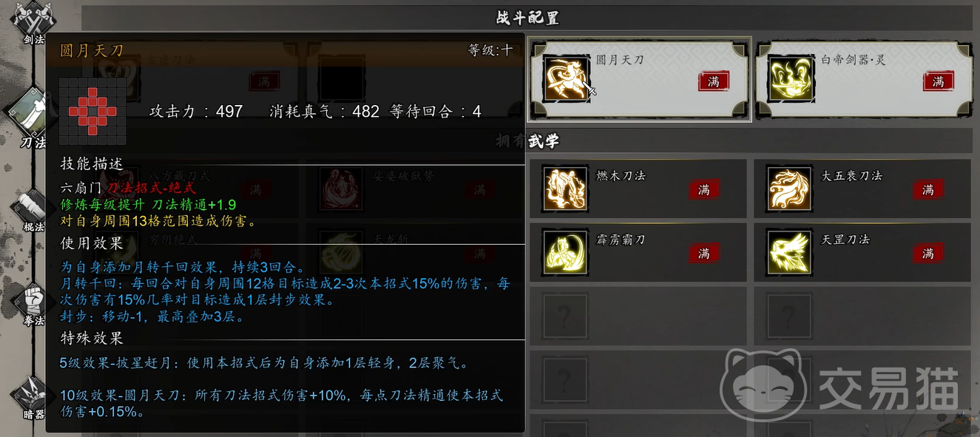Click the red 满 badge on 燃木刀法
Viewport: 980px width, 437px height.
[704, 190]
